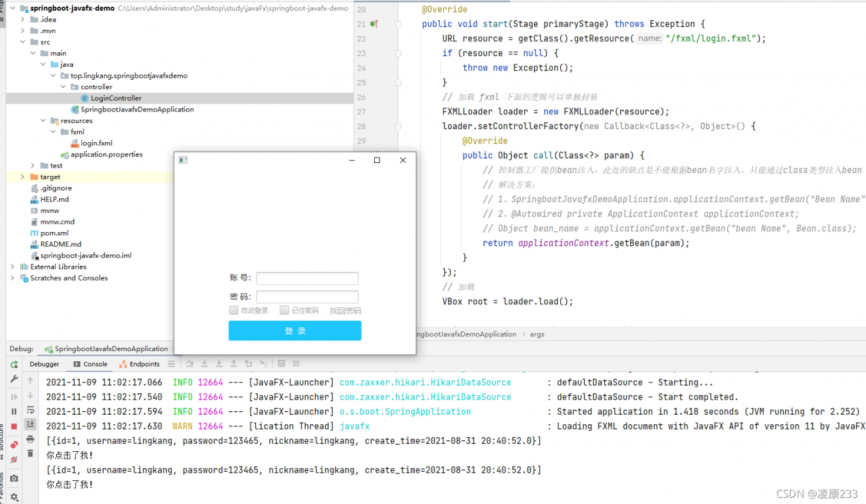Console up-arrow: go to previous stack trace

coord(30,381)
